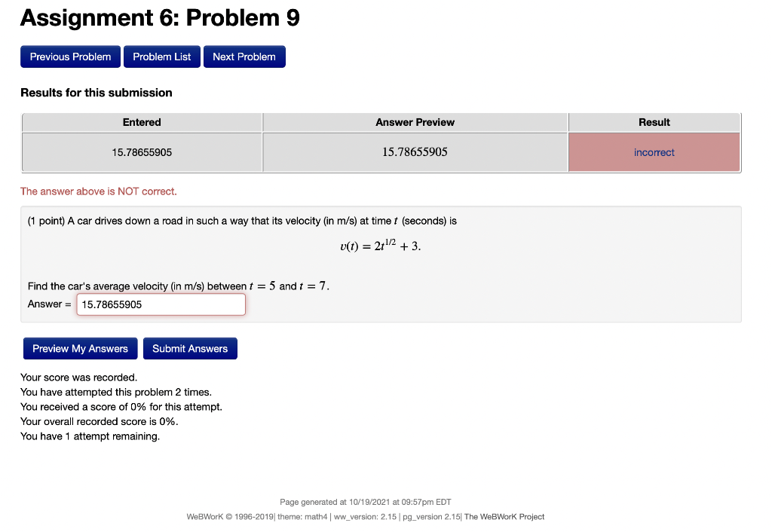Go to the Next Problem
The width and height of the screenshot is (772, 532).
(x=244, y=56)
